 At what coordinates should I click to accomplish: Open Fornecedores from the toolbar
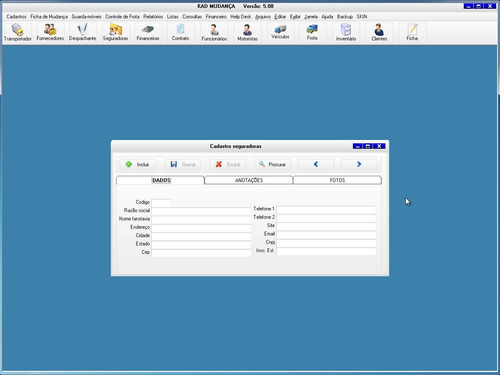tap(50, 32)
